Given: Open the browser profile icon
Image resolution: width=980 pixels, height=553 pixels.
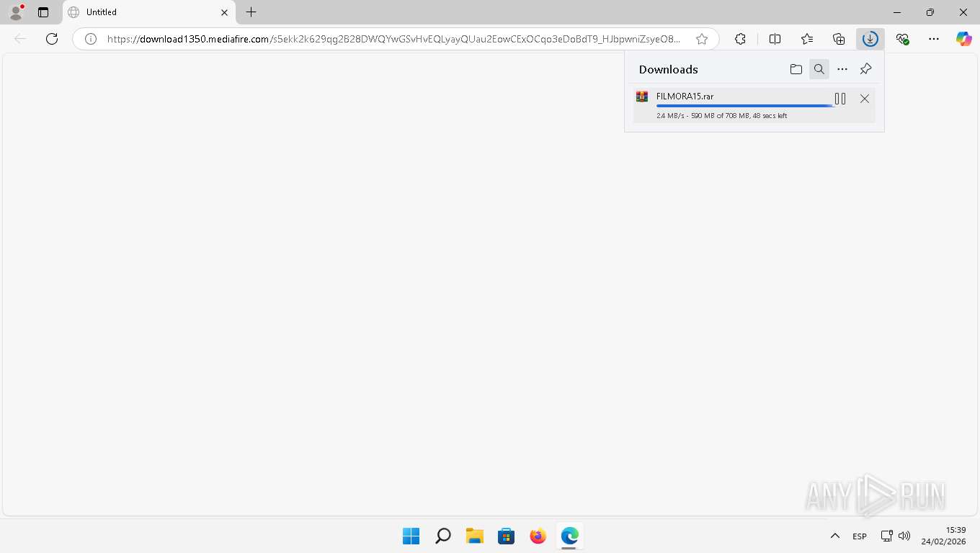Looking at the screenshot, I should click(x=16, y=12).
